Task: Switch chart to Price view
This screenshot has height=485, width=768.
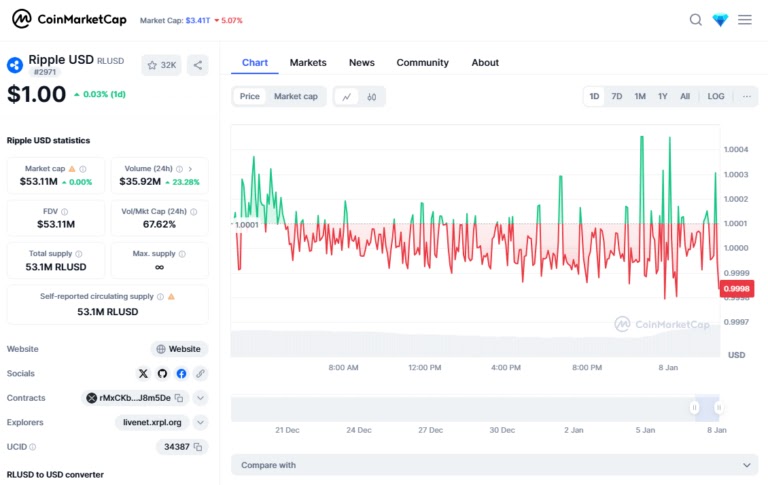Action: click(x=249, y=97)
